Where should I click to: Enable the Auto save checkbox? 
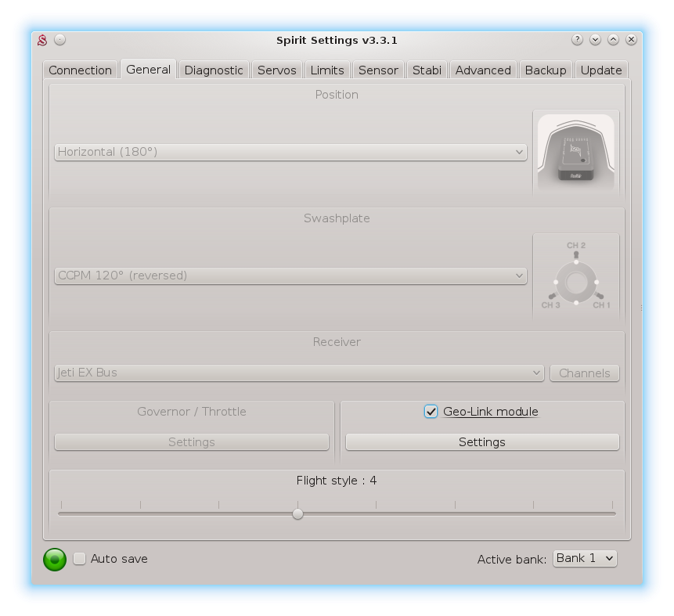80,559
